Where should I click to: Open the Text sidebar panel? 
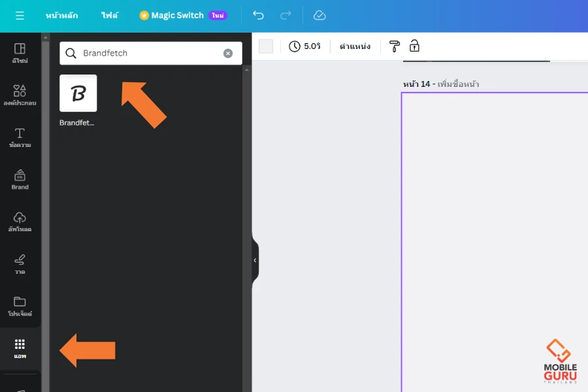point(20,137)
